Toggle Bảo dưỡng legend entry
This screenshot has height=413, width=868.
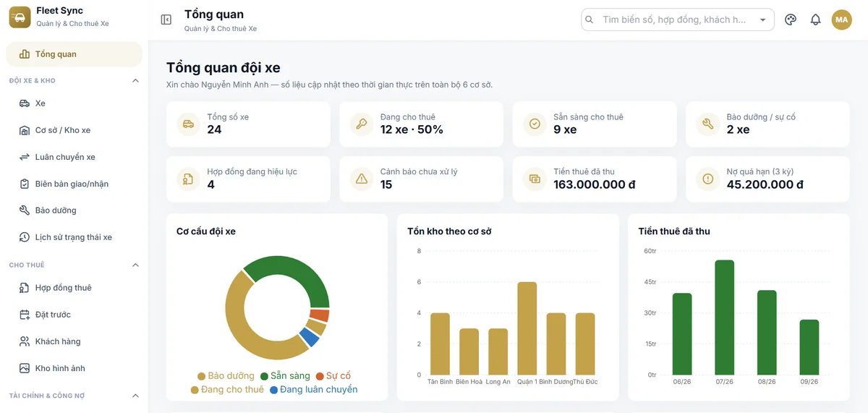[226, 376]
